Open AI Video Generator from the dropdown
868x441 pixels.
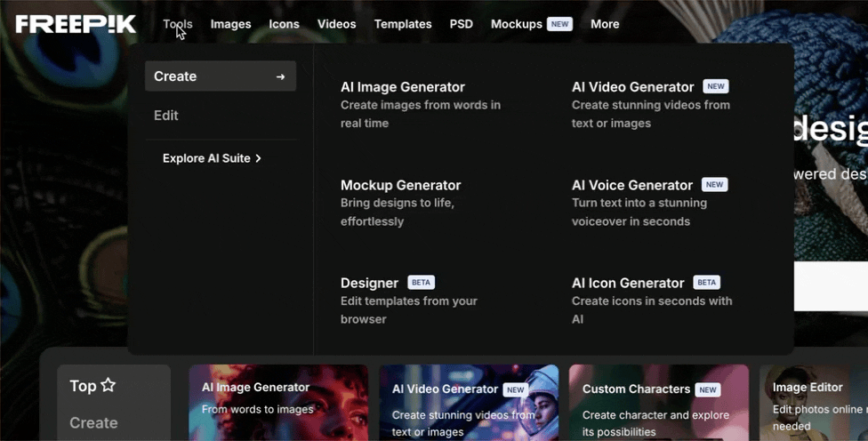click(632, 87)
